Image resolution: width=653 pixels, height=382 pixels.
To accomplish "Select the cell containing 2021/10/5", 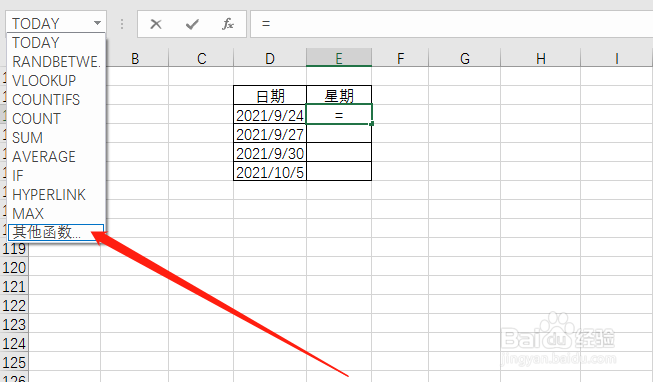I will tap(270, 172).
